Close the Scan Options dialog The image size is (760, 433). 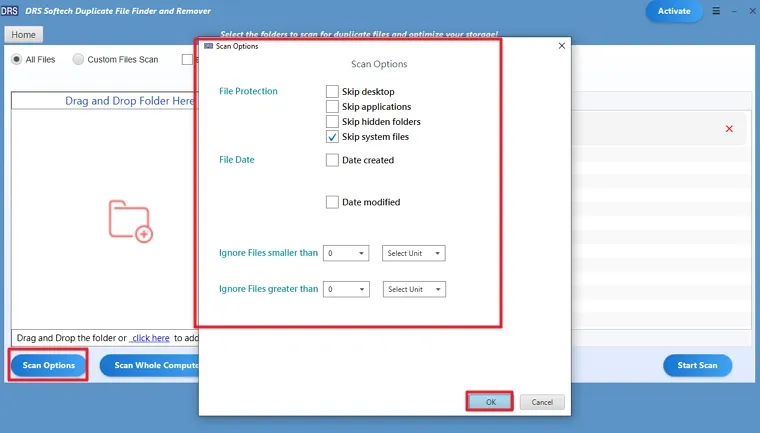pos(562,46)
